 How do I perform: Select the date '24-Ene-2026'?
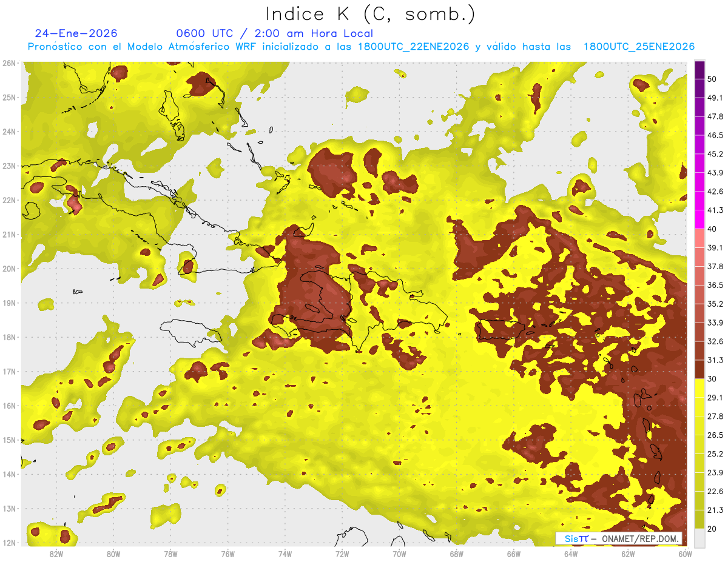(x=76, y=33)
